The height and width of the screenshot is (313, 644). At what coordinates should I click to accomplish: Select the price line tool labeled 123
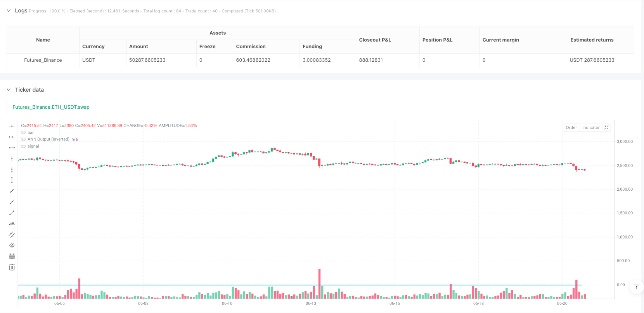pyautogui.click(x=12, y=224)
